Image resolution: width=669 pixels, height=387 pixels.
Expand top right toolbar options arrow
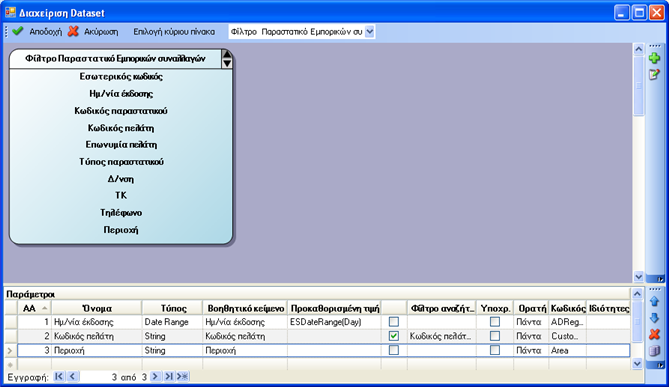pos(660,279)
